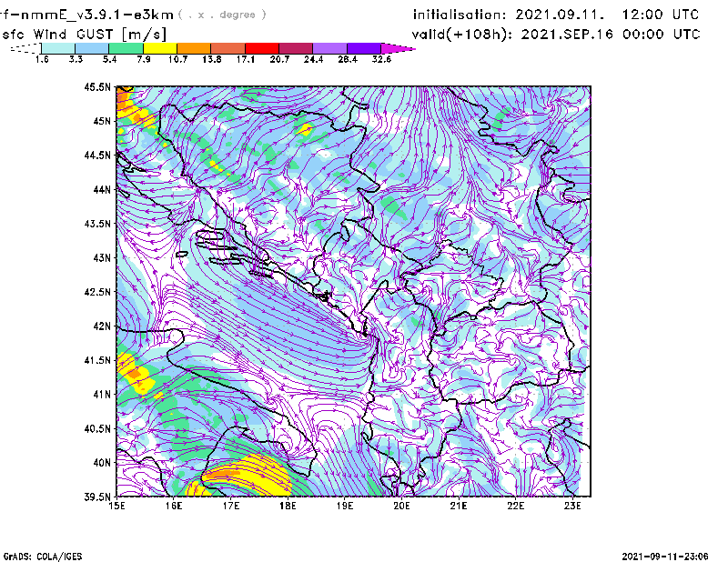Click the light blue 3.3–5.4 legend swatch
728x562 pixels.
coord(92,48)
